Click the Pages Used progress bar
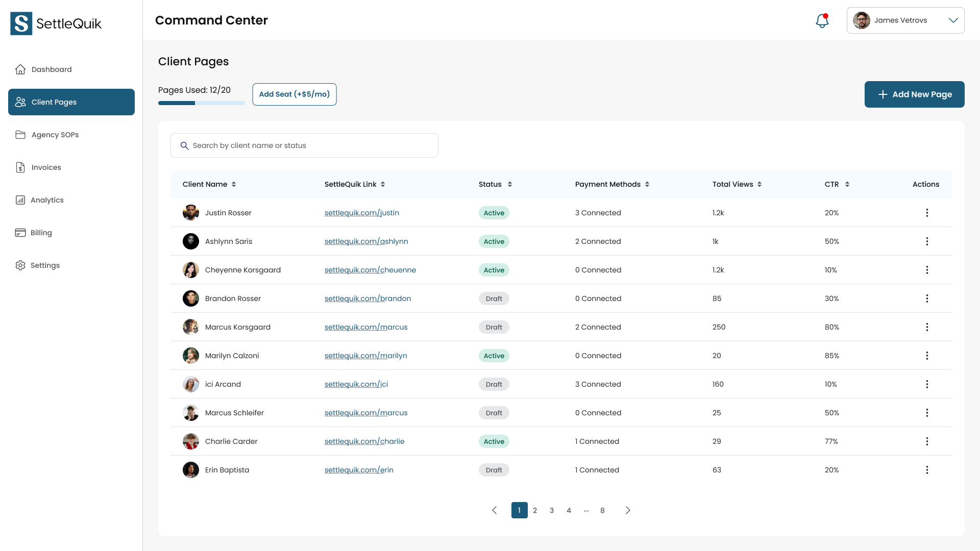The height and width of the screenshot is (551, 980). (x=201, y=103)
